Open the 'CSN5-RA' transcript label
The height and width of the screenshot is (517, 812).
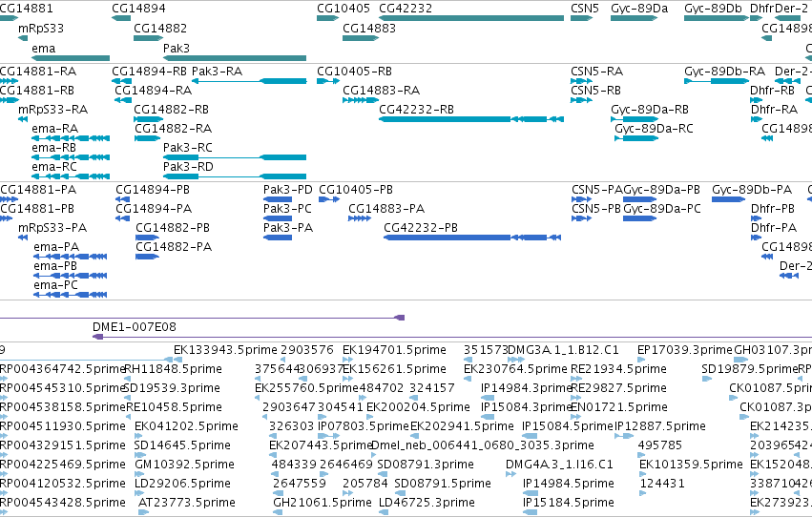596,72
